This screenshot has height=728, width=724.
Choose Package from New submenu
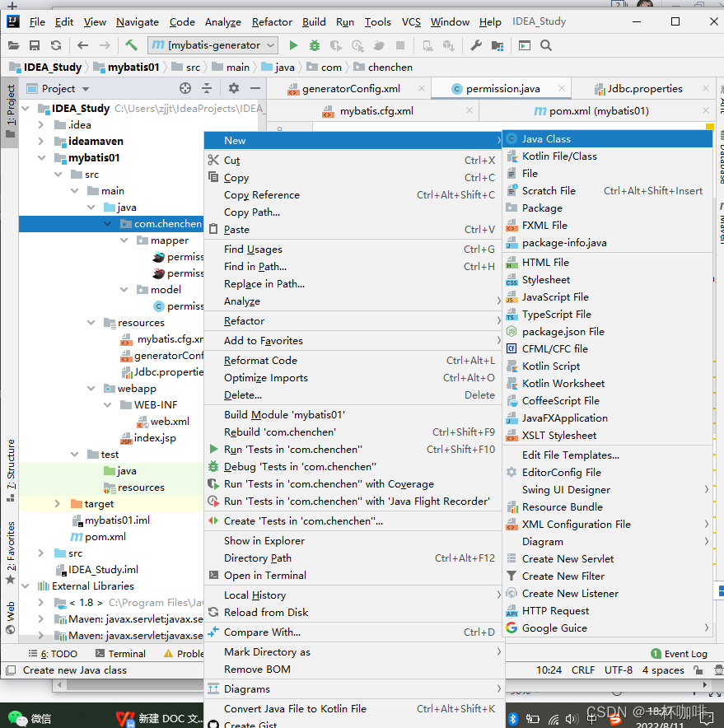tap(607, 208)
